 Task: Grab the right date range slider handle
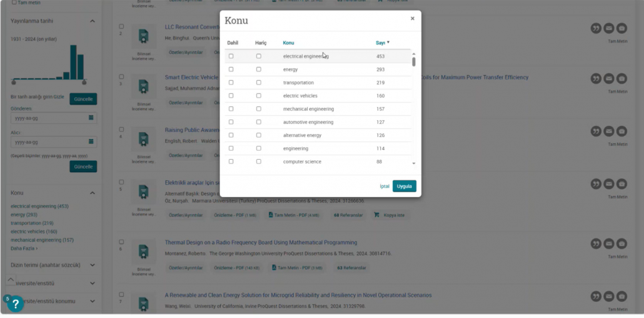84,82
